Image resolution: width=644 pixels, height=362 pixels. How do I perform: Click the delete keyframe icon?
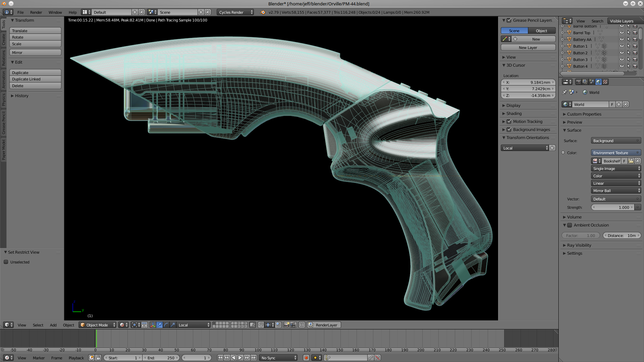pos(378,358)
